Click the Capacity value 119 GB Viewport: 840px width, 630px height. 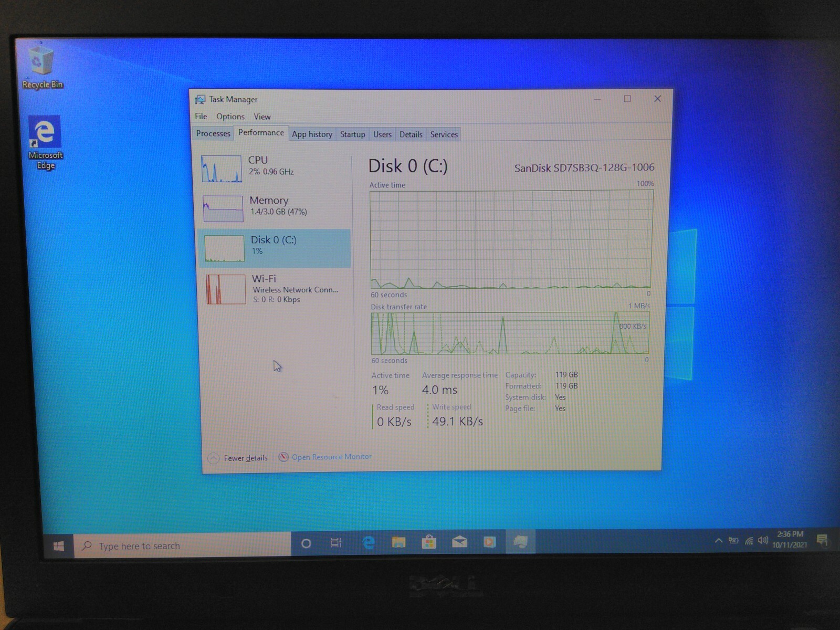pos(566,374)
